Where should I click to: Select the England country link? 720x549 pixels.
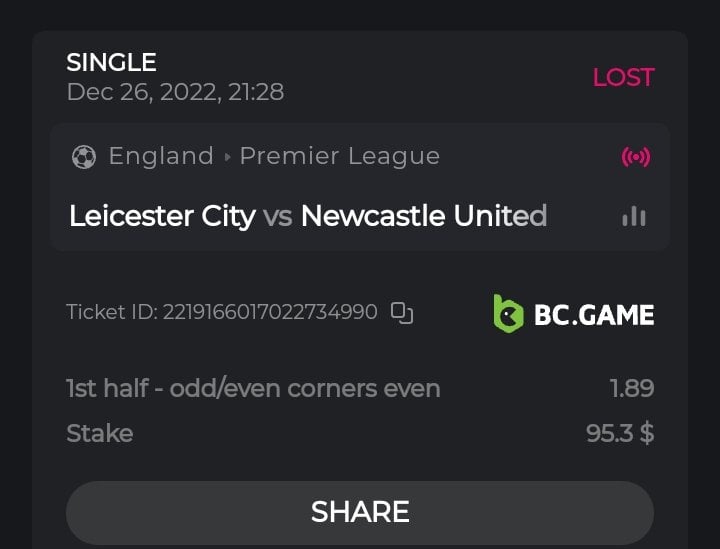(x=161, y=156)
